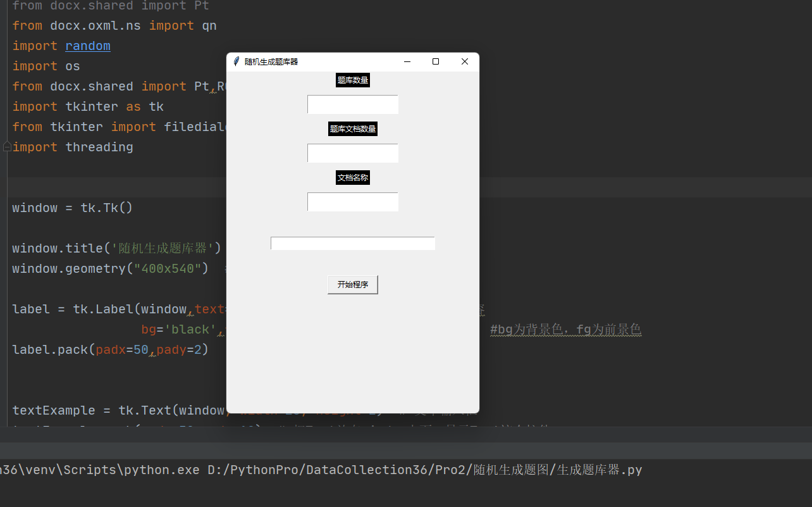812x507 pixels.
Task: Click the 'import tkinter as tk' line
Action: point(88,106)
